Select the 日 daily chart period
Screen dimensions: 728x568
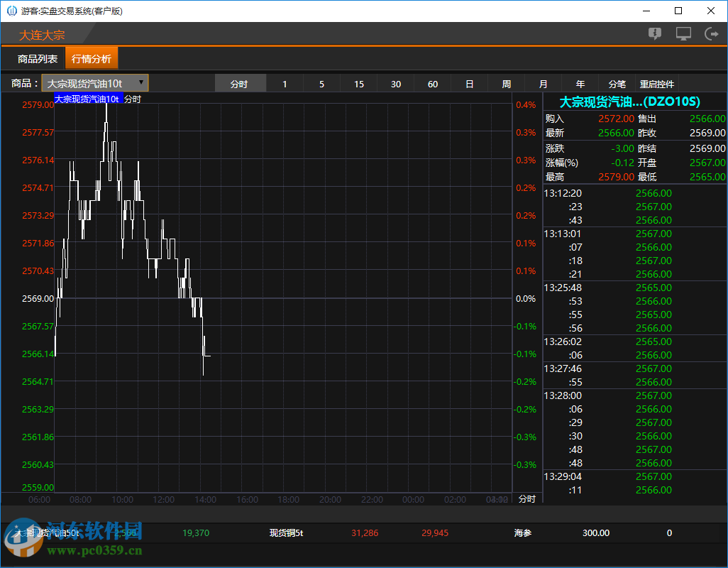tap(470, 84)
